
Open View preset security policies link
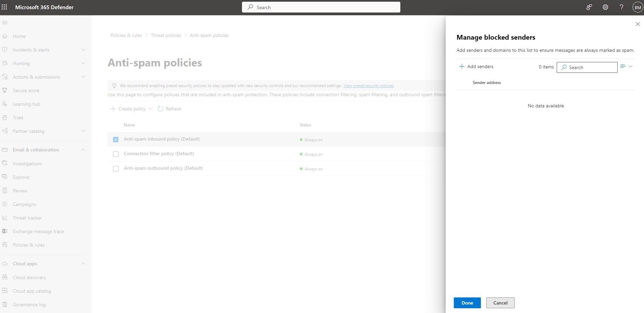[368, 86]
